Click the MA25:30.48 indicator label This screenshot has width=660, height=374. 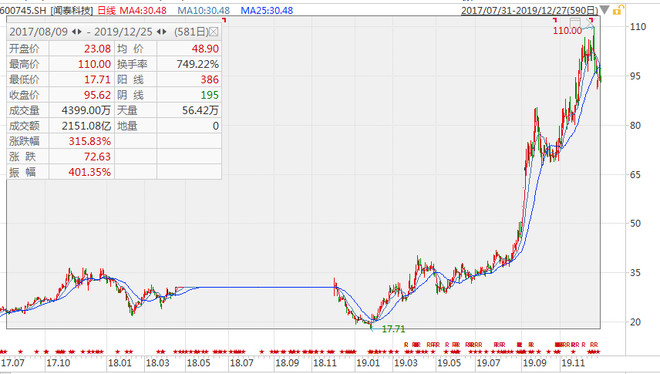click(x=267, y=10)
